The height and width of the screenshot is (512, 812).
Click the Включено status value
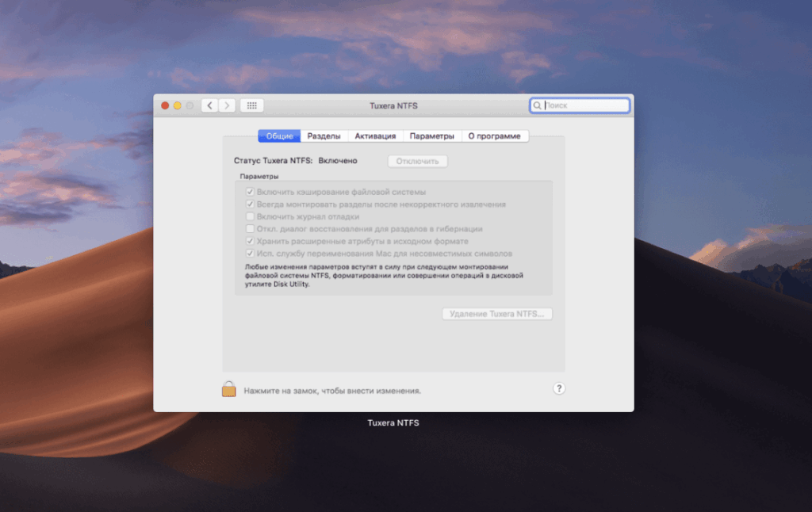tap(338, 161)
